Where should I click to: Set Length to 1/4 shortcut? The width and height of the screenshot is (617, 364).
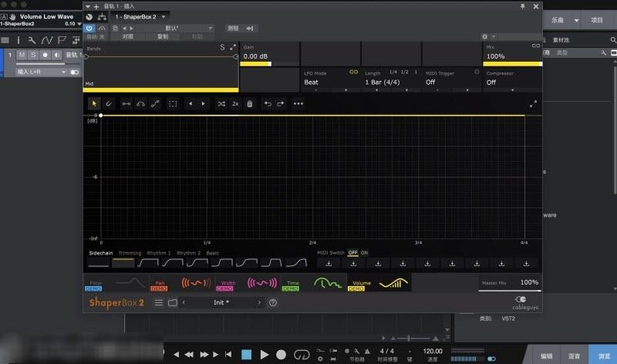pyautogui.click(x=393, y=72)
